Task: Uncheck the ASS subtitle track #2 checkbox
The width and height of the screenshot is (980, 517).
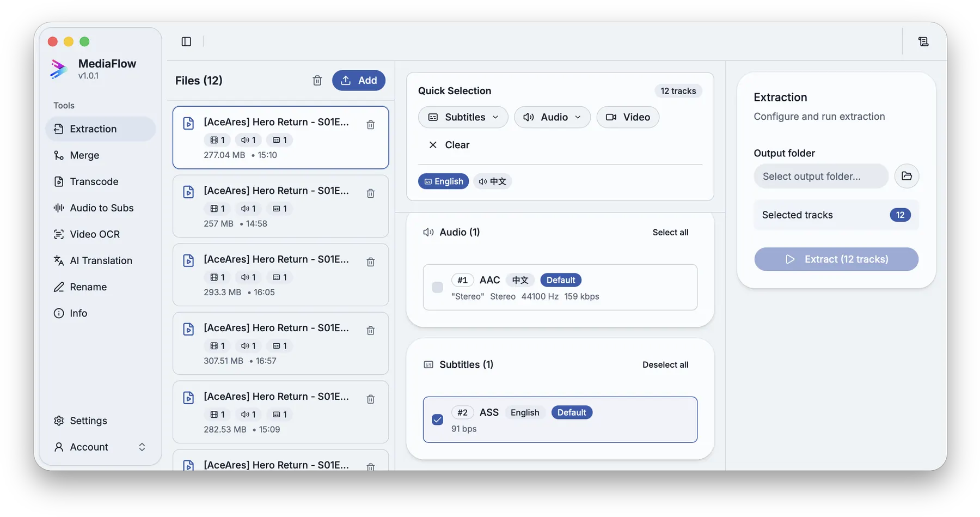Action: (437, 419)
